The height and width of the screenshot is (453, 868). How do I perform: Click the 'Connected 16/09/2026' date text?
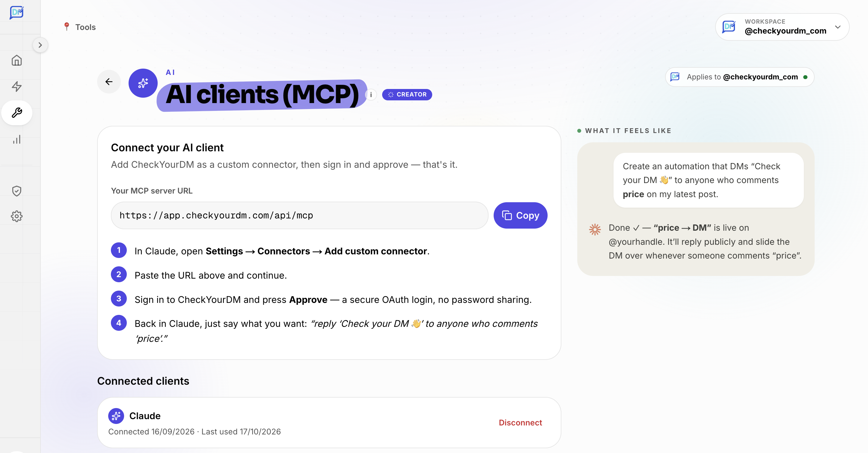[151, 432]
